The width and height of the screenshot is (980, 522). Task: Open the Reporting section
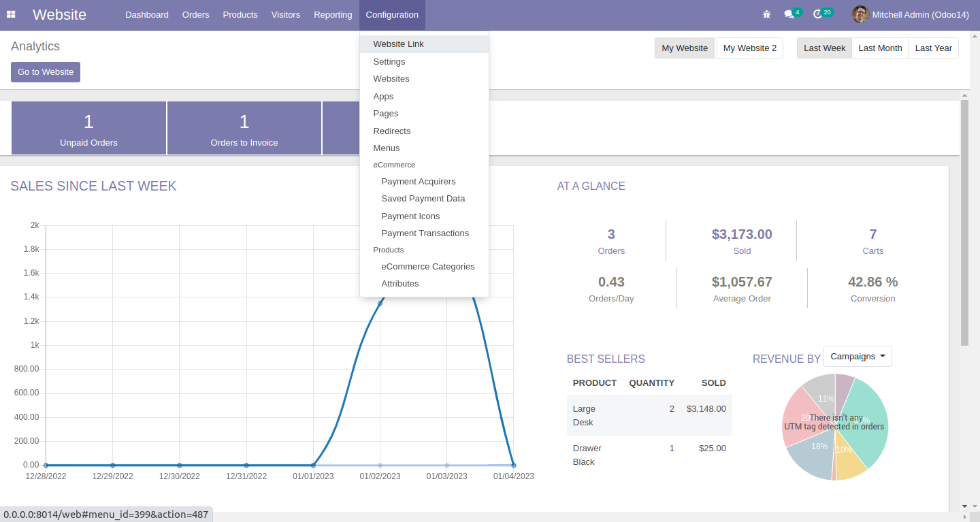coord(332,14)
